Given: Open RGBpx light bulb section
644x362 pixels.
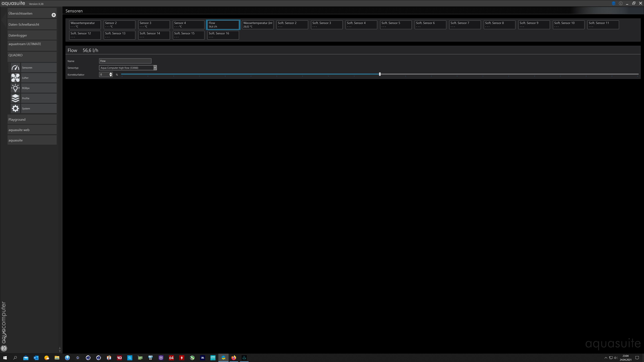Looking at the screenshot, I should click(15, 88).
